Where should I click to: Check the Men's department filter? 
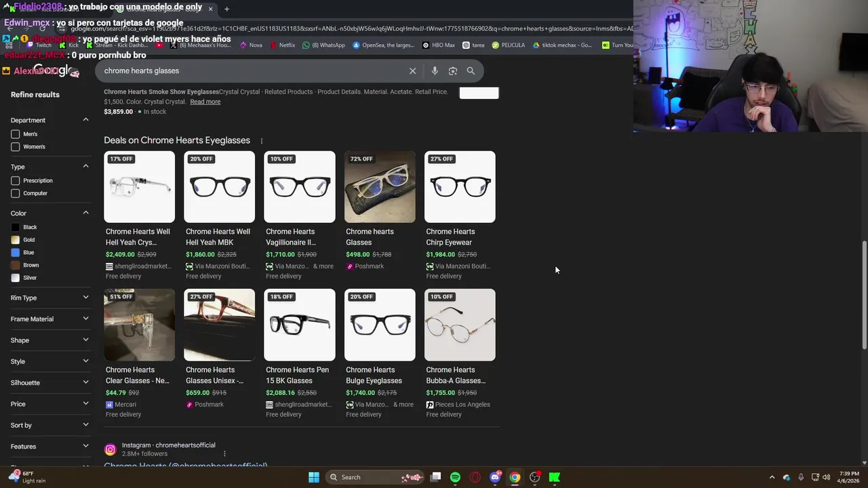[x=16, y=134]
